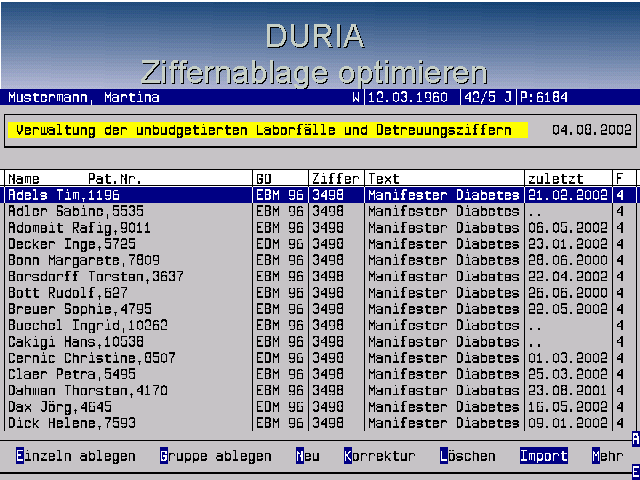The width and height of the screenshot is (640, 480).
Task: Click date 25.03.2002 in Claer Petra row
Action: (568, 374)
